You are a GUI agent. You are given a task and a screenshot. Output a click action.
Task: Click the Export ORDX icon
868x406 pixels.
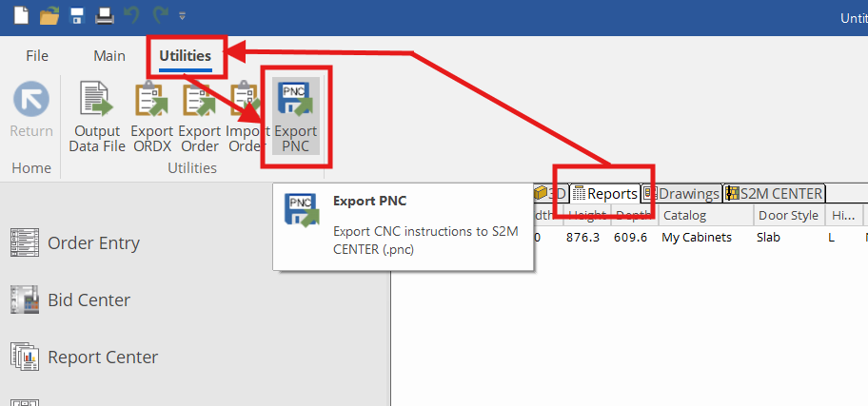152,118
